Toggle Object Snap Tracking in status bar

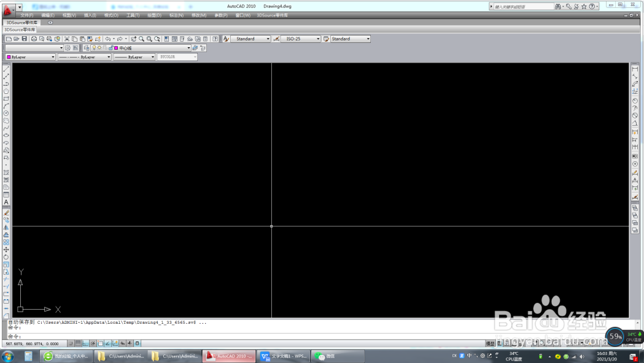[x=107, y=343]
